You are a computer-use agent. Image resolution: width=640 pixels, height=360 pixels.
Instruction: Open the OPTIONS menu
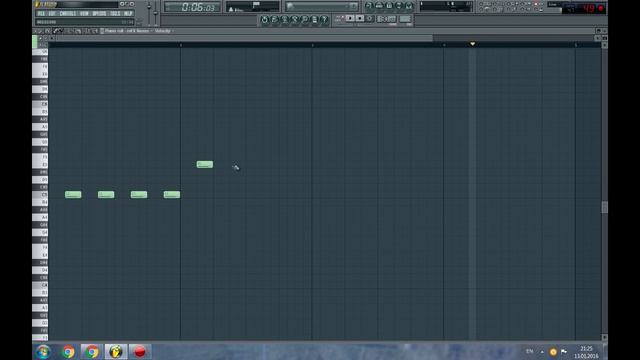click(99, 13)
